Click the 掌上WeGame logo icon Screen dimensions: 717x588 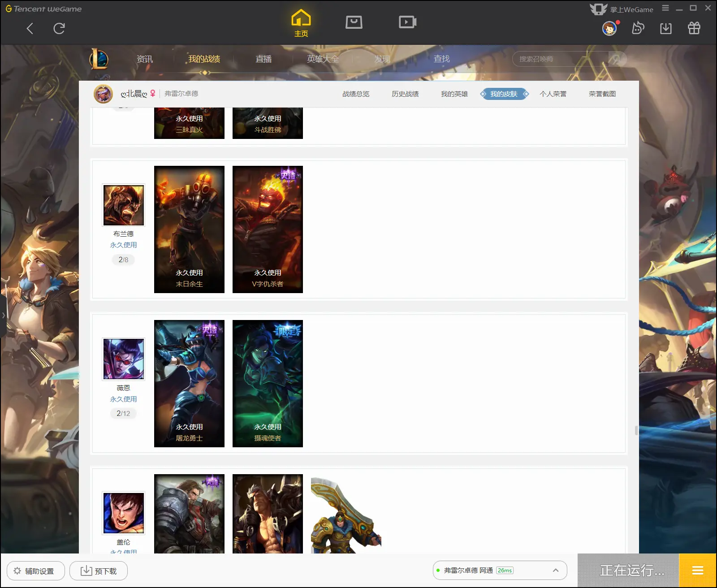point(598,9)
